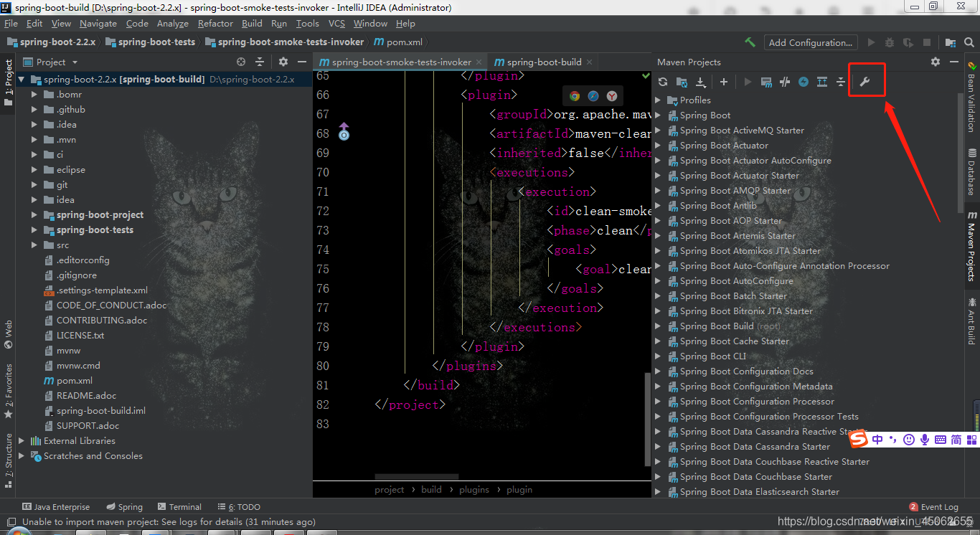Hide the Project tool window
This screenshot has width=980, height=535.
(302, 62)
